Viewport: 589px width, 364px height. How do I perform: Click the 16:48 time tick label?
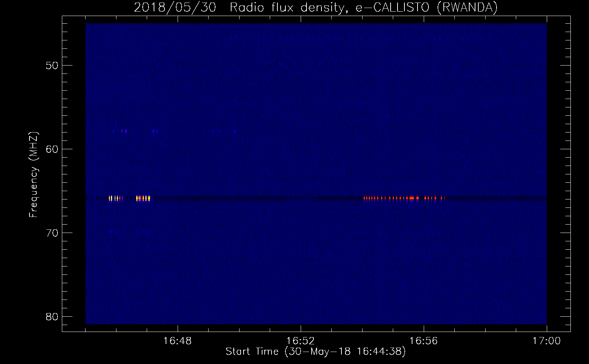click(178, 341)
